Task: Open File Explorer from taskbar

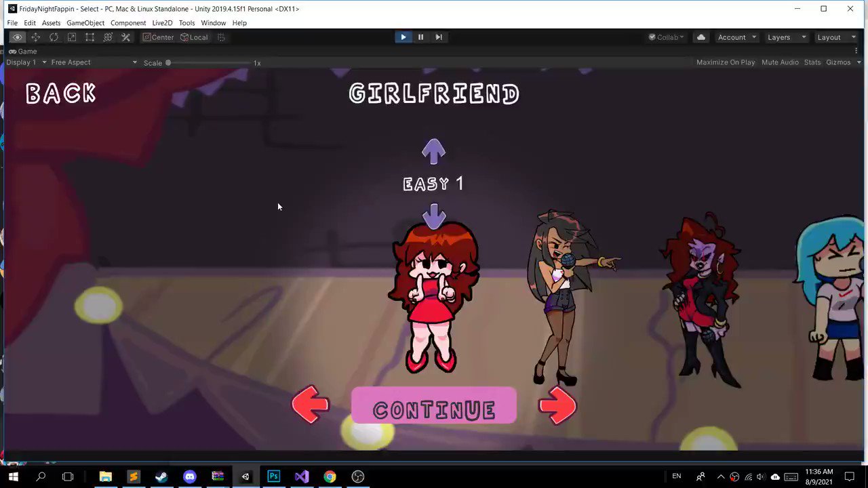Action: tap(105, 476)
